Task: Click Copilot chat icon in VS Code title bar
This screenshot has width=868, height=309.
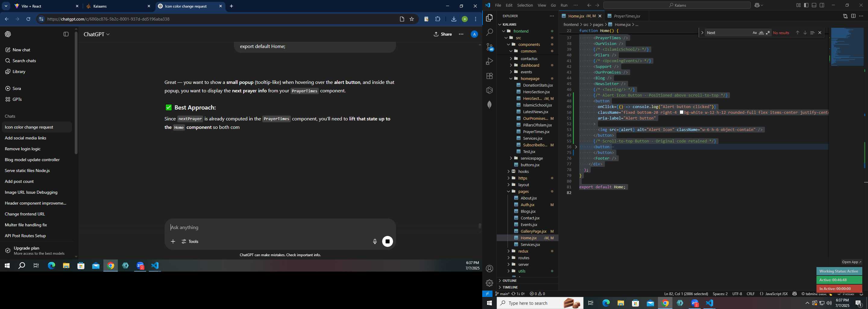Action: (x=757, y=5)
